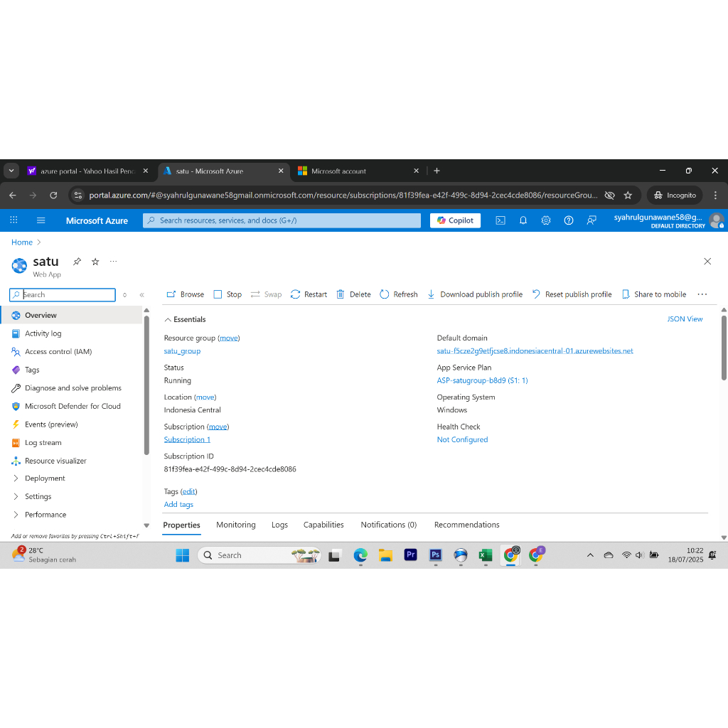Refresh the overview page

tap(399, 294)
